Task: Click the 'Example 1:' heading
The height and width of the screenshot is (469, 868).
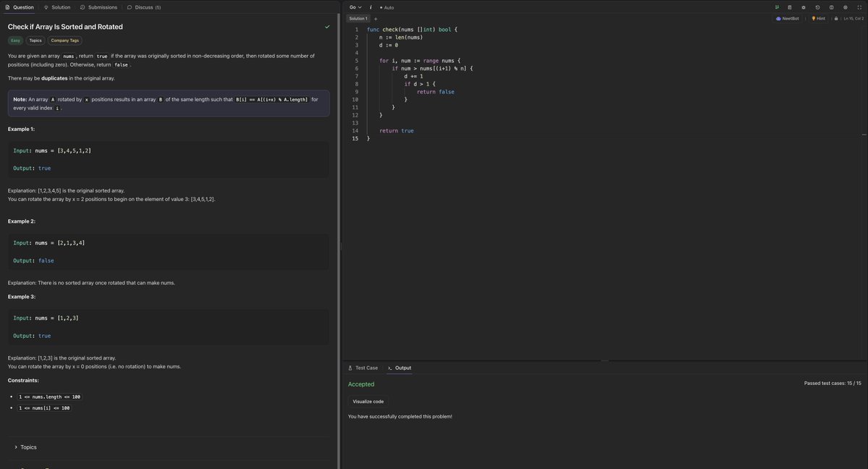Action: coord(21,129)
